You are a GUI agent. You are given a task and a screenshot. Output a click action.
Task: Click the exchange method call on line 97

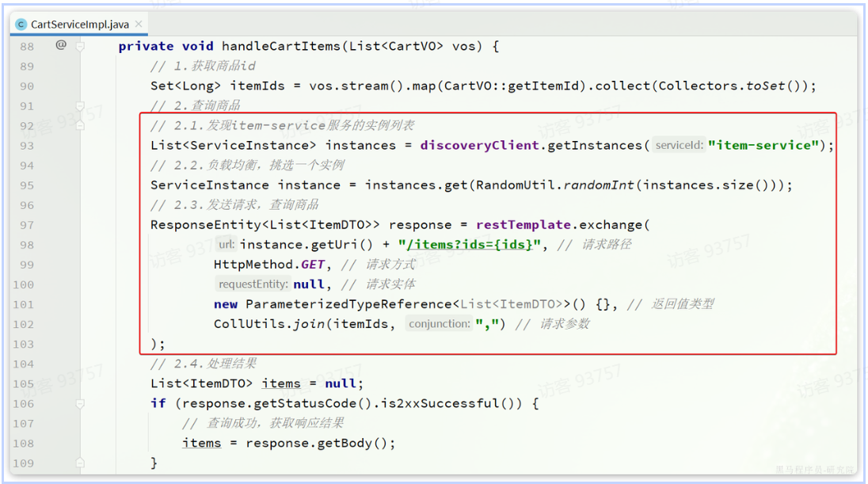(611, 224)
